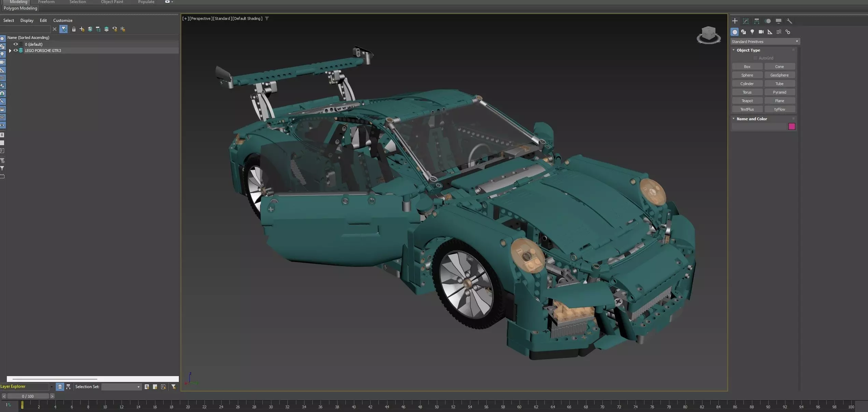
Task: Switch to the Freeform ribbon tab
Action: coord(46,2)
